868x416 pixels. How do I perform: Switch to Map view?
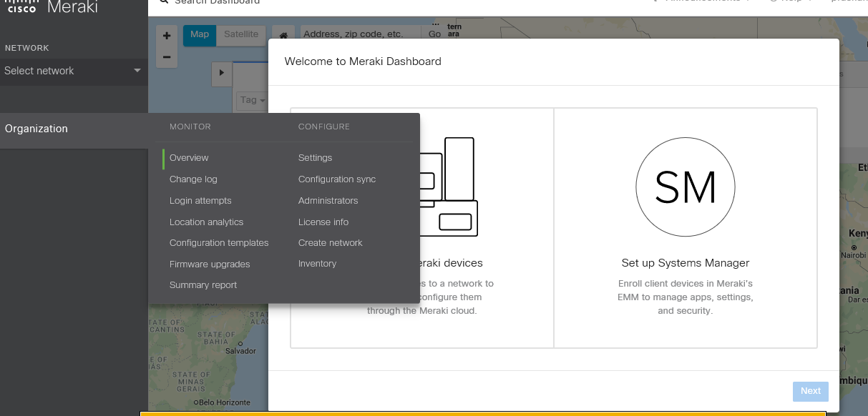click(x=200, y=34)
